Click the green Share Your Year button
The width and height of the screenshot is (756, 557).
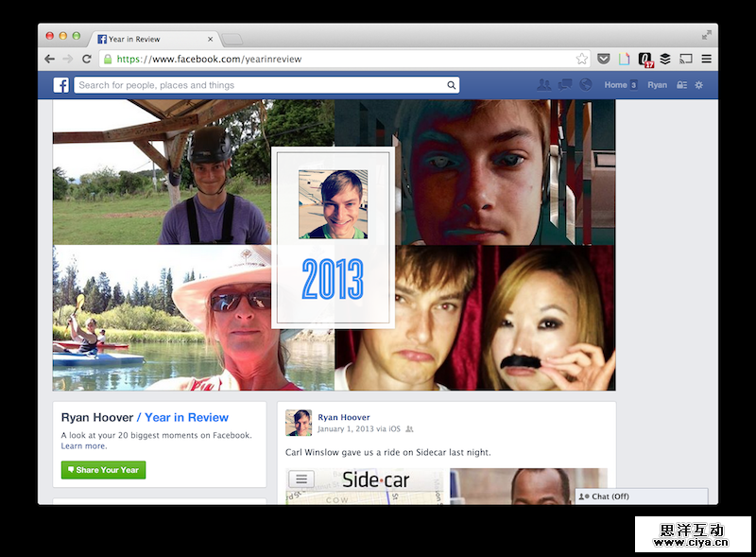102,469
